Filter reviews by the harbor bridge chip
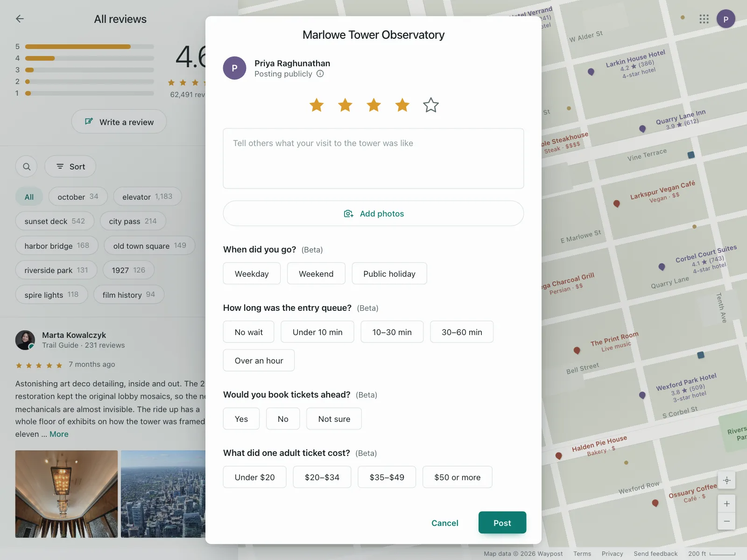 coord(57,246)
